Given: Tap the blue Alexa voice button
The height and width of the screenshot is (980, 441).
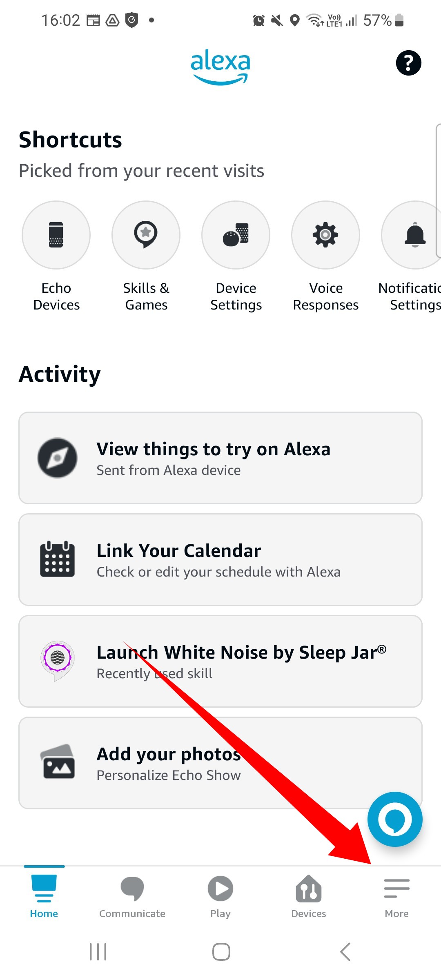Looking at the screenshot, I should (395, 819).
